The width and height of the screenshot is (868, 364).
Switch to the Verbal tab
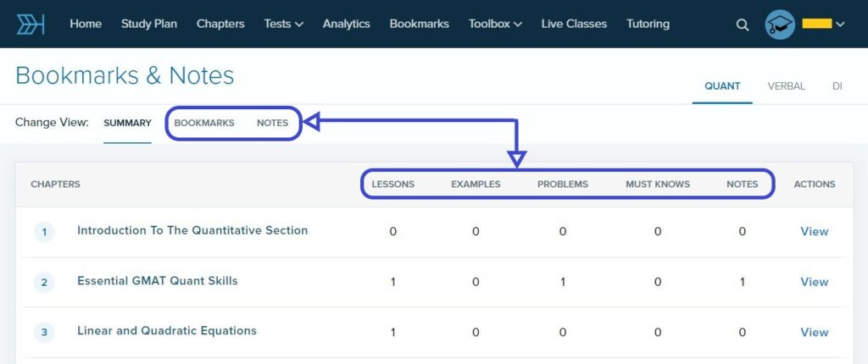tap(786, 85)
